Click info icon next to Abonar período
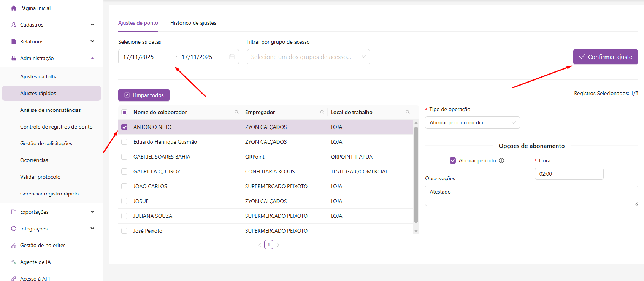This screenshot has height=281, width=644. coord(501,160)
